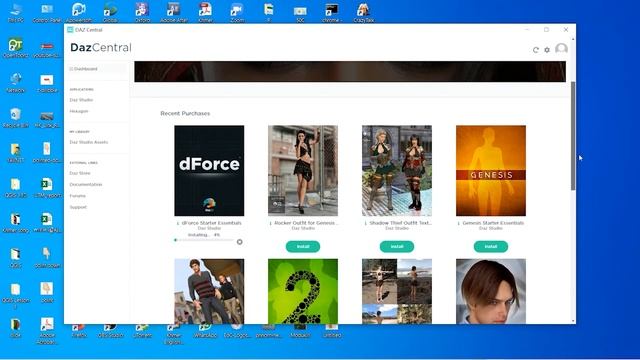Open the orange Genesis product thumbnail
640x360 pixels.
491,171
